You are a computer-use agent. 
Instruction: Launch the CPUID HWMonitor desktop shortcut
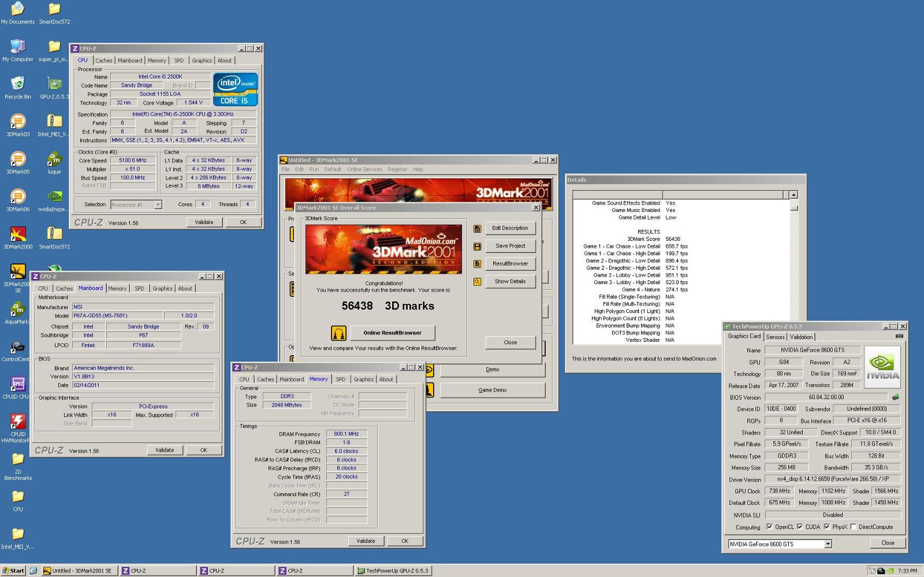pyautogui.click(x=18, y=429)
